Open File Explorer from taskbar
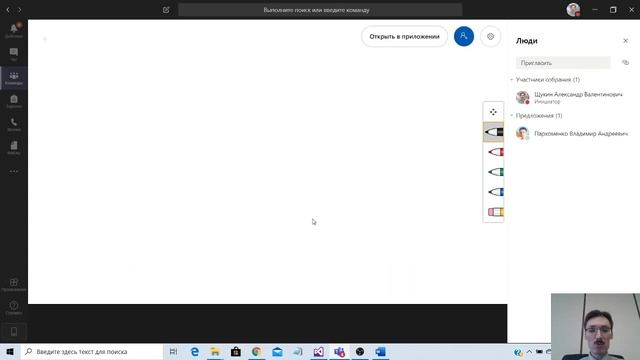Viewport: 640px width, 360px height. click(x=215, y=351)
